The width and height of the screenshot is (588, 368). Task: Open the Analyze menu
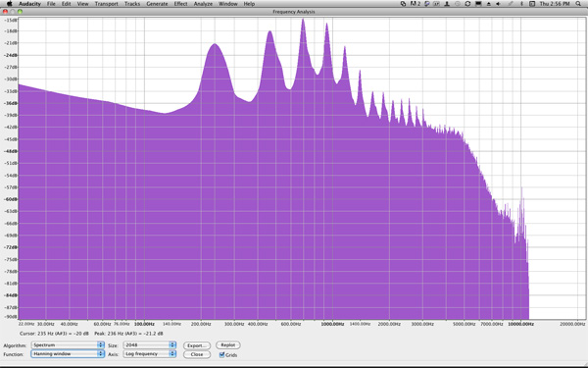[x=203, y=4]
